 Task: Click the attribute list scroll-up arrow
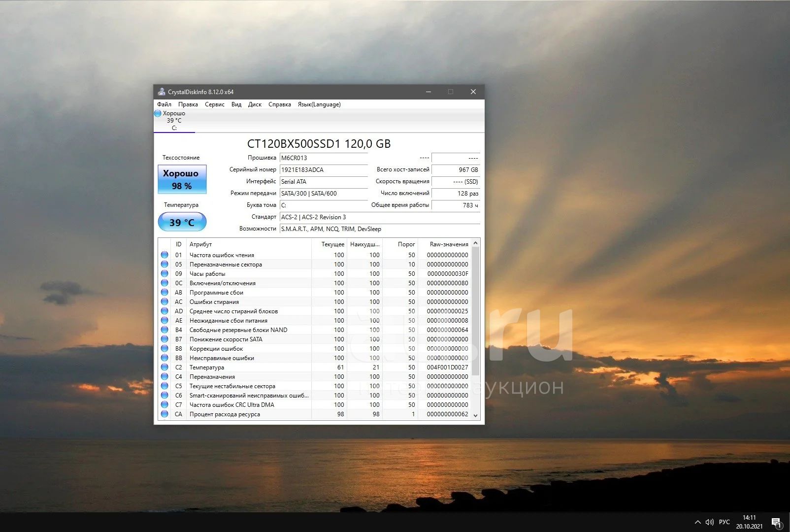click(x=475, y=243)
